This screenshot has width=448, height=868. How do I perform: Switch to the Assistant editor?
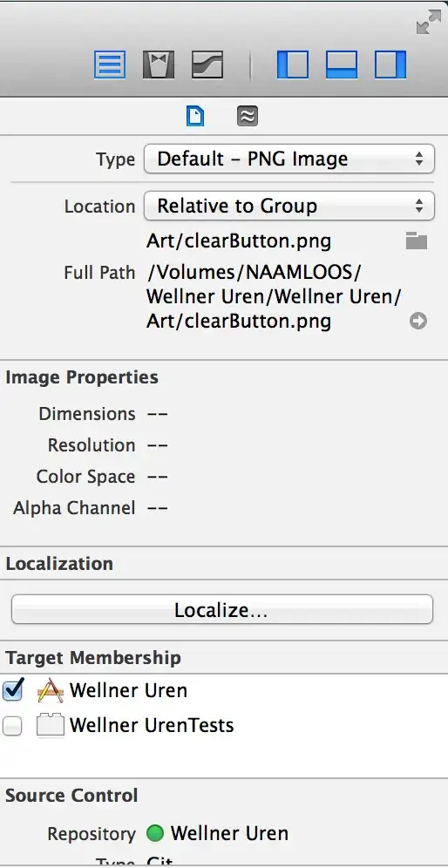tap(159, 64)
